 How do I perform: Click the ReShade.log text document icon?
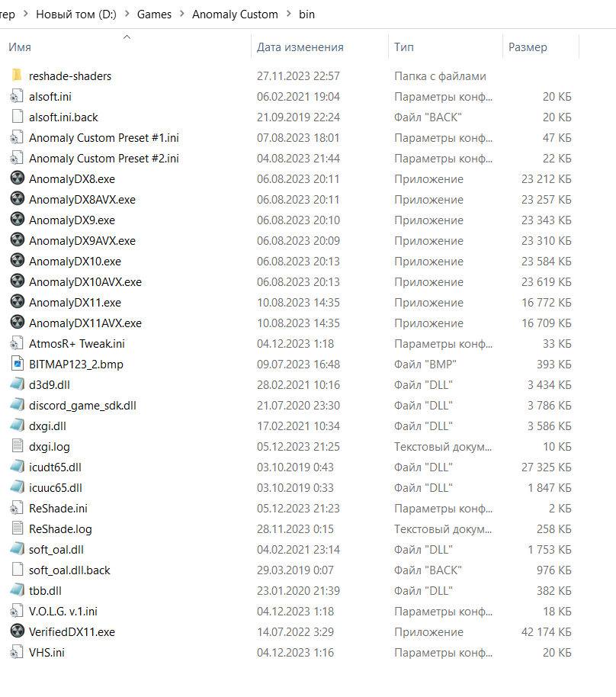click(x=17, y=528)
